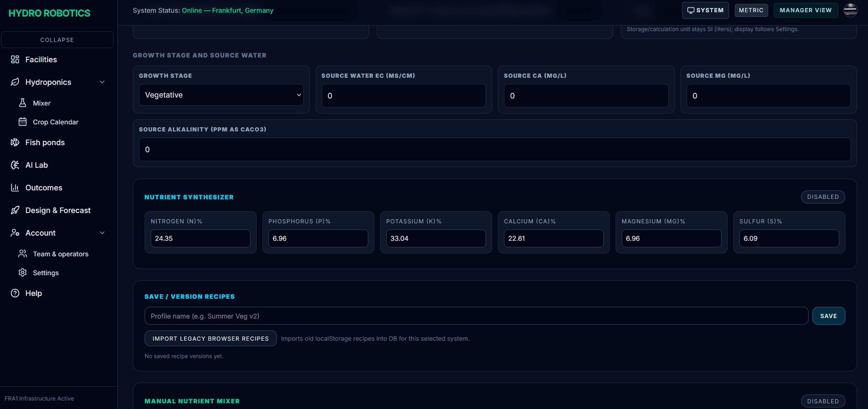Image resolution: width=868 pixels, height=409 pixels.
Task: Click the Fish ponds fish icon
Action: (15, 142)
